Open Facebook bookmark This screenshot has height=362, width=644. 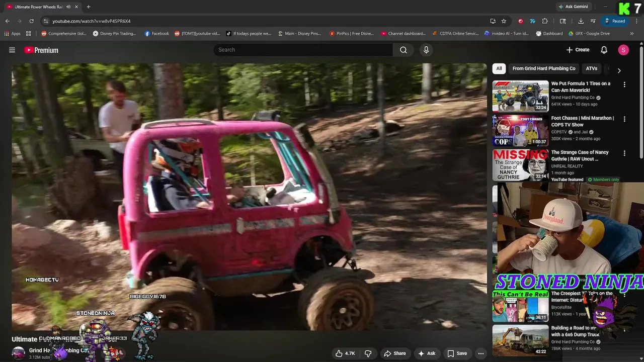pyautogui.click(x=156, y=34)
